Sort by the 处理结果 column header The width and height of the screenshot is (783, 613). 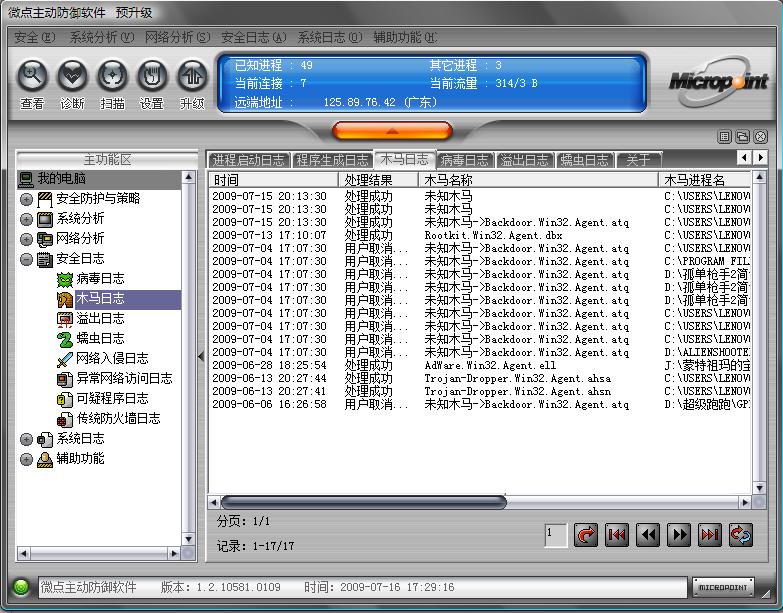click(x=379, y=180)
